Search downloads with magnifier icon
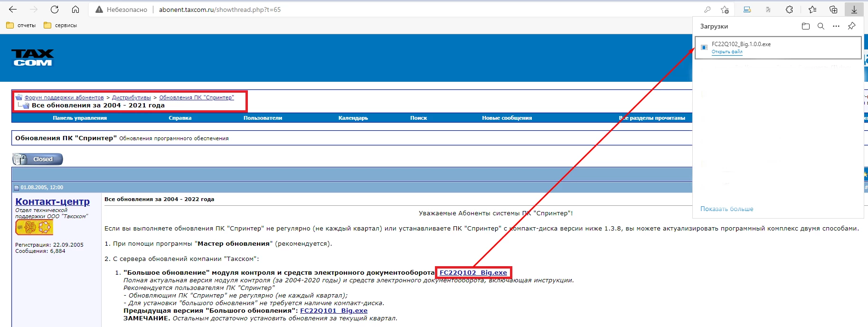Screen dimensions: 868x327 point(821,26)
